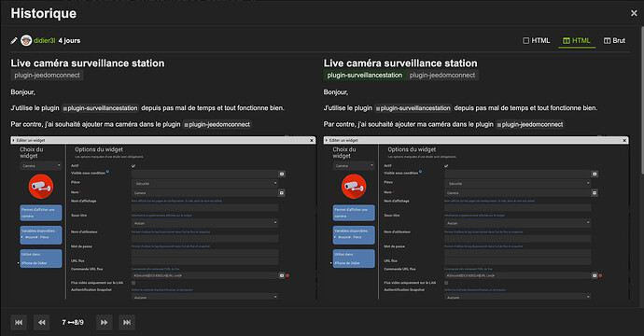The height and width of the screenshot is (336, 644).
Task: Open the right widget editor screenshot
Action: pos(476,217)
